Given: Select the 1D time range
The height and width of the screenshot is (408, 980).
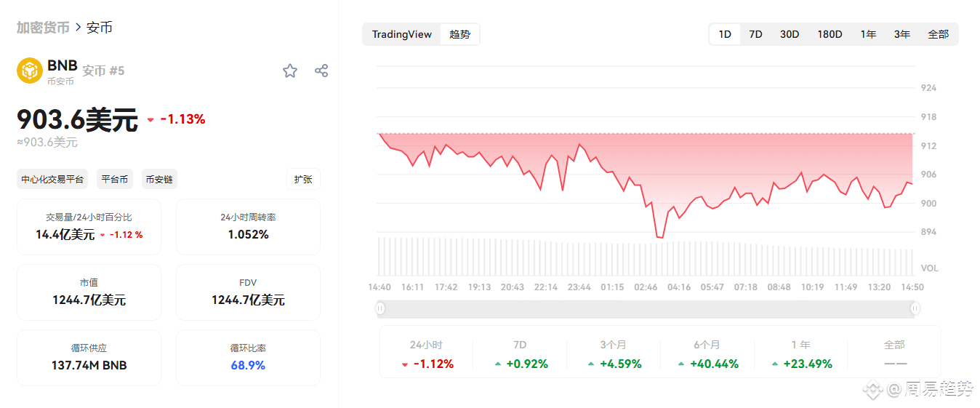Looking at the screenshot, I should coord(725,34).
